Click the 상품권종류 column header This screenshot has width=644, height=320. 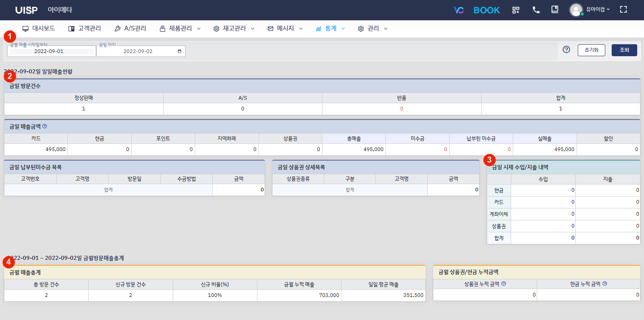(298, 179)
